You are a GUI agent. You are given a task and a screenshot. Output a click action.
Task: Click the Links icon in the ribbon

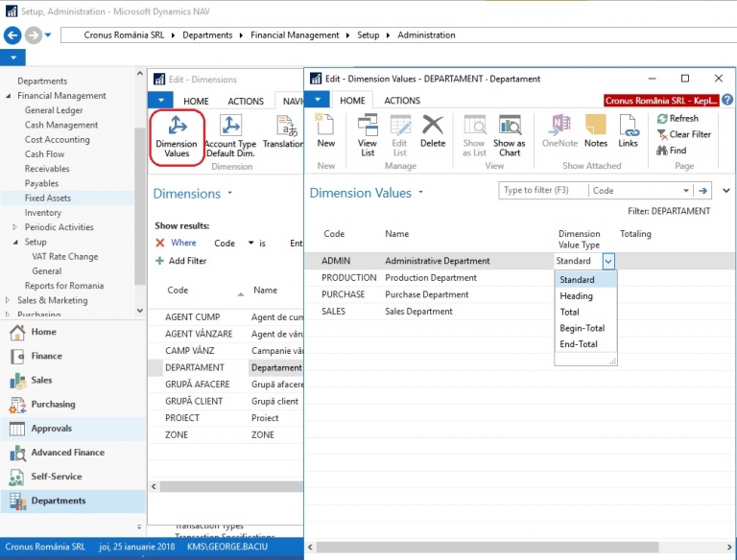coord(628,130)
